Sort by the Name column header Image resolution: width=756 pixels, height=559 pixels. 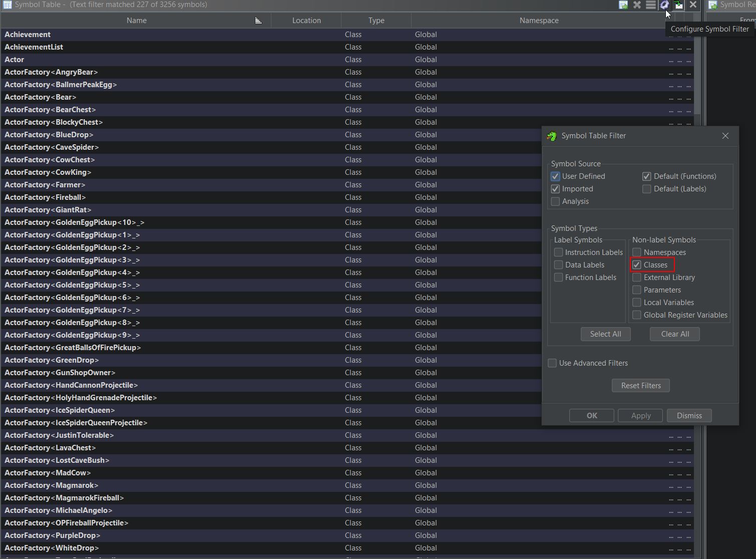point(136,21)
